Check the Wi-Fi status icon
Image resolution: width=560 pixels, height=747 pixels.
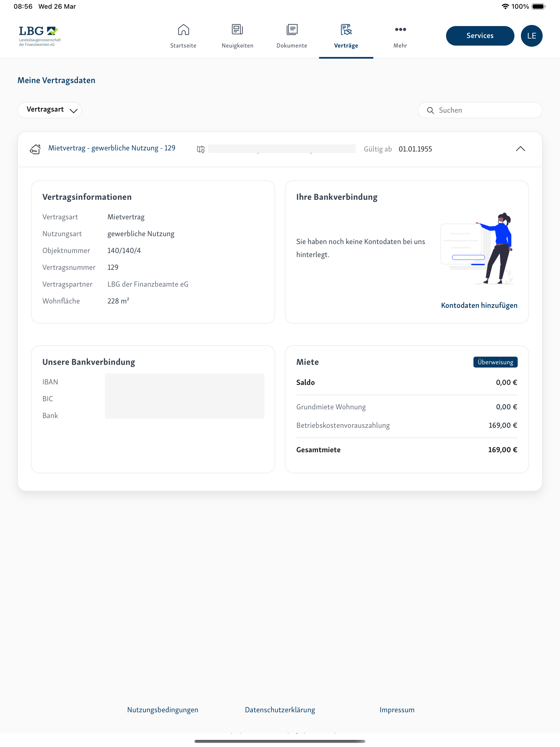(x=505, y=7)
